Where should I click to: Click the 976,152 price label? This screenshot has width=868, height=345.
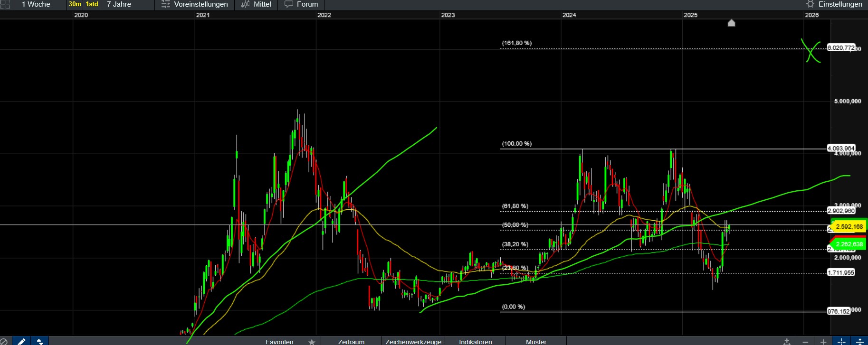pyautogui.click(x=839, y=312)
